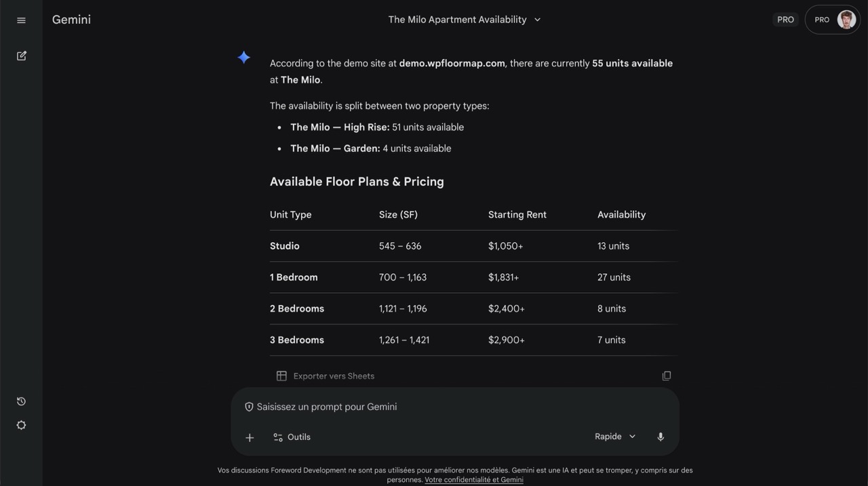Copy the response using copy icon
The height and width of the screenshot is (486, 868).
coord(666,375)
